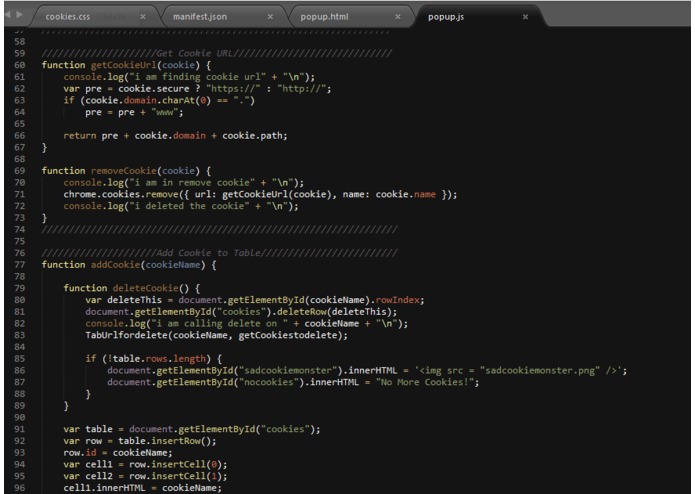The image size is (695, 494).
Task: Click "i am finding cookie url" string
Action: (197, 77)
